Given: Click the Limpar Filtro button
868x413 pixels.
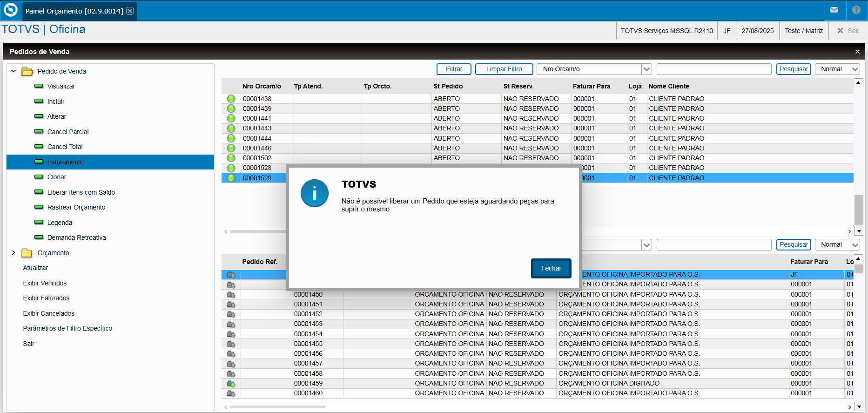Looking at the screenshot, I should [x=504, y=69].
